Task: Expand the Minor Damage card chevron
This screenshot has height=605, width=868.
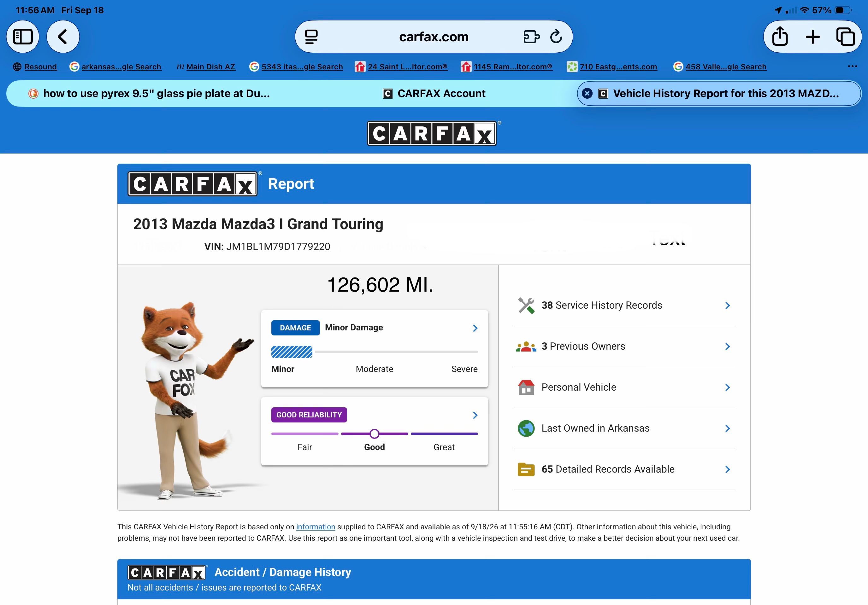Action: 475,328
